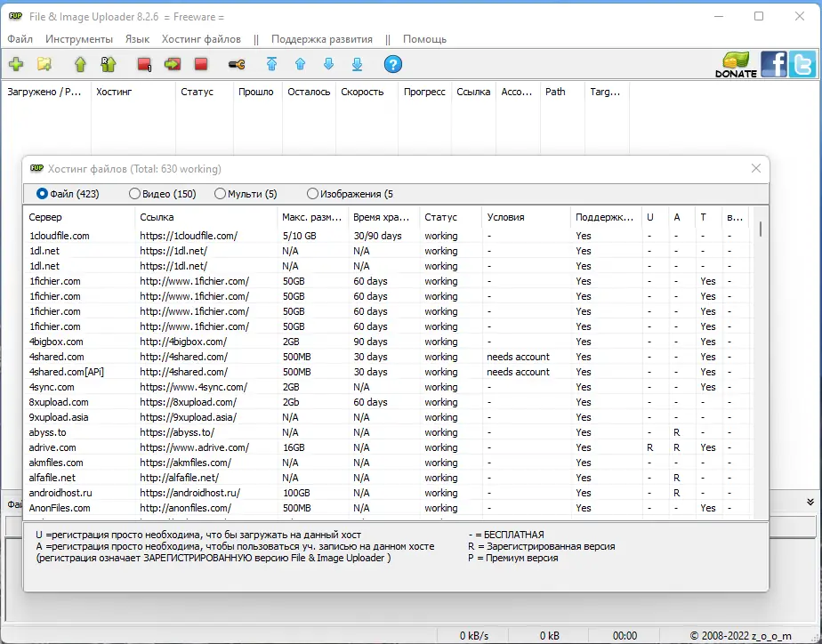The image size is (822, 644).
Task: Click the double green arrows icon marked R
Action: [109, 64]
